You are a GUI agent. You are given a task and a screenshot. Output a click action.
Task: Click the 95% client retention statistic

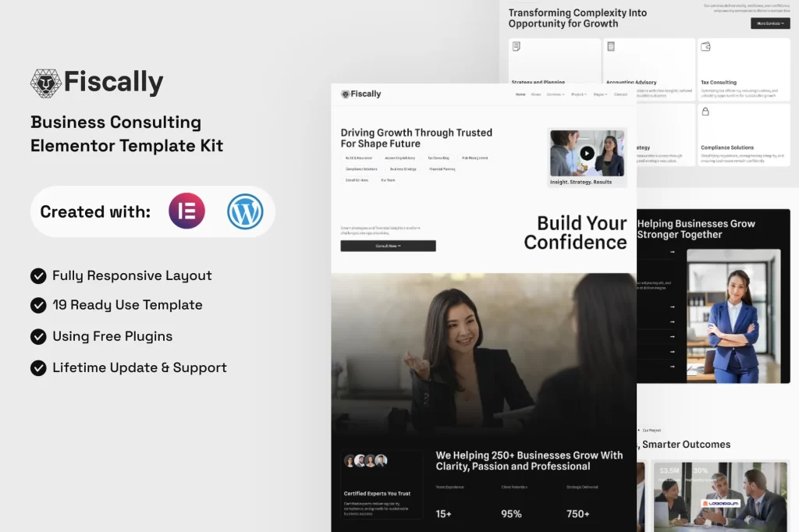click(x=511, y=514)
